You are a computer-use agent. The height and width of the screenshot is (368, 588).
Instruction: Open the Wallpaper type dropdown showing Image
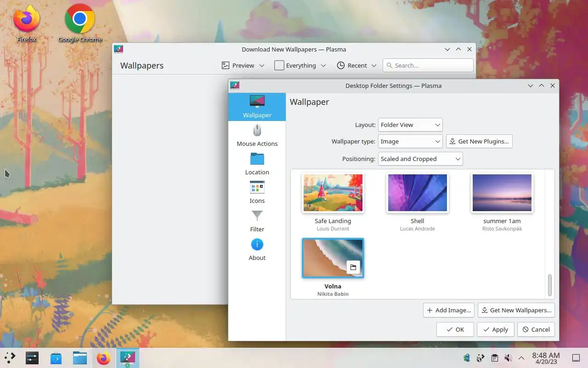point(410,141)
